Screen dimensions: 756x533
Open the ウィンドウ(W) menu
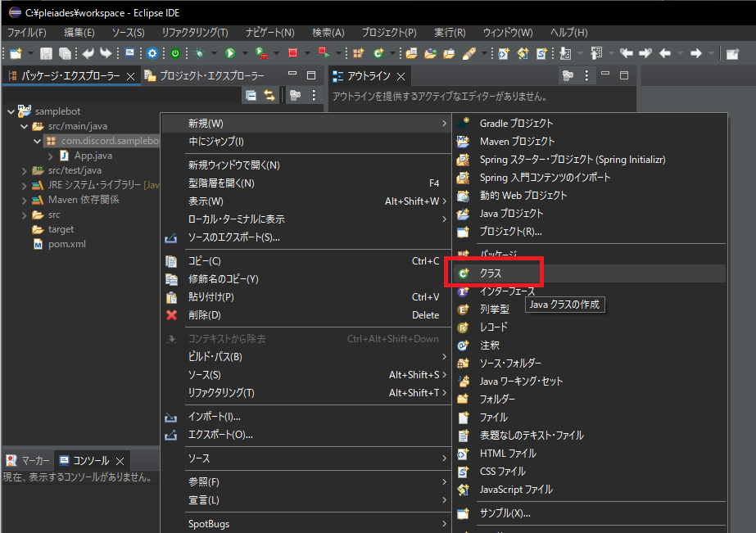(x=508, y=33)
